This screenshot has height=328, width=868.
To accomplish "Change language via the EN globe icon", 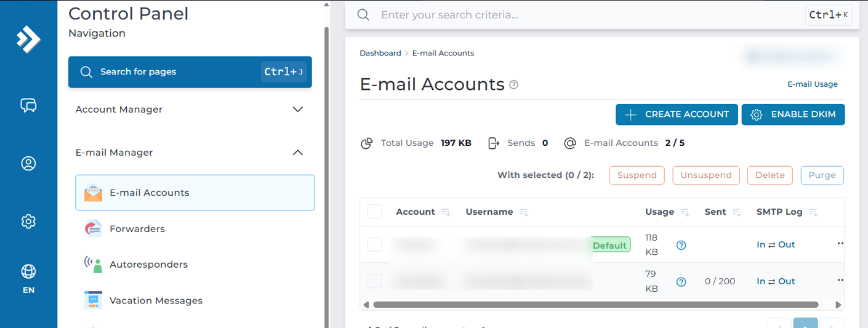I will (28, 278).
